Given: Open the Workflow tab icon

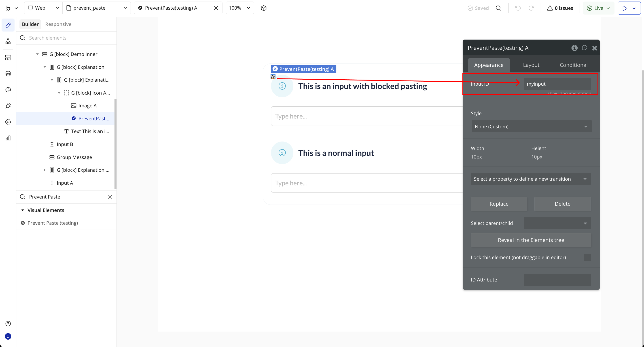Looking at the screenshot, I should pos(8,41).
